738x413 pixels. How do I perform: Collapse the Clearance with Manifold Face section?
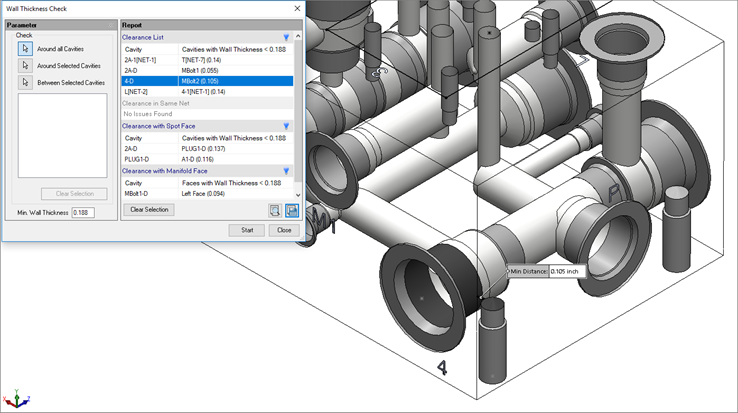(286, 171)
